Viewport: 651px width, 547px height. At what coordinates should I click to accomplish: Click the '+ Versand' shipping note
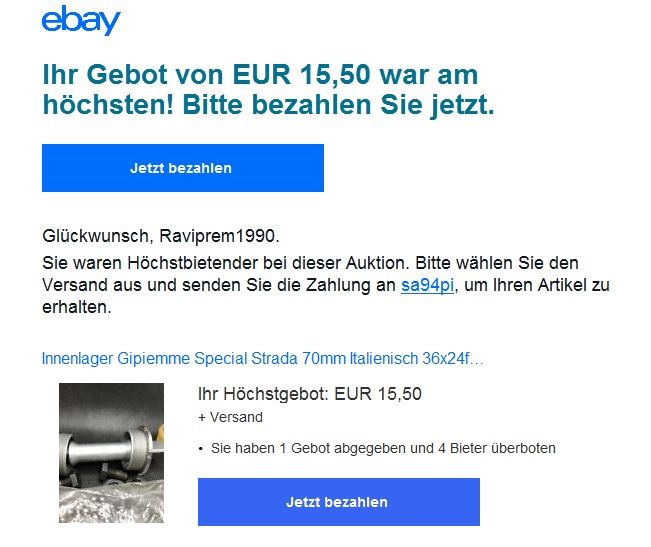(x=230, y=417)
